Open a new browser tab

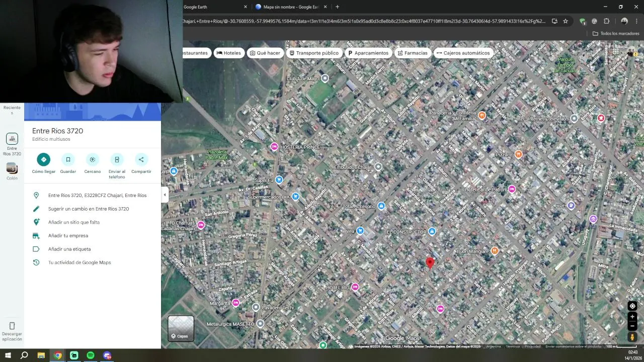[337, 7]
